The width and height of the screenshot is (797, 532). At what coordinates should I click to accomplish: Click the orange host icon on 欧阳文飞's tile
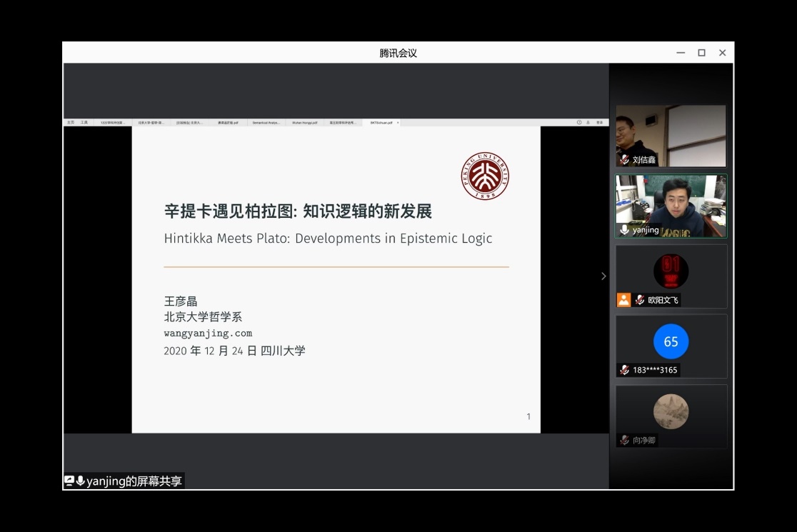pos(623,300)
